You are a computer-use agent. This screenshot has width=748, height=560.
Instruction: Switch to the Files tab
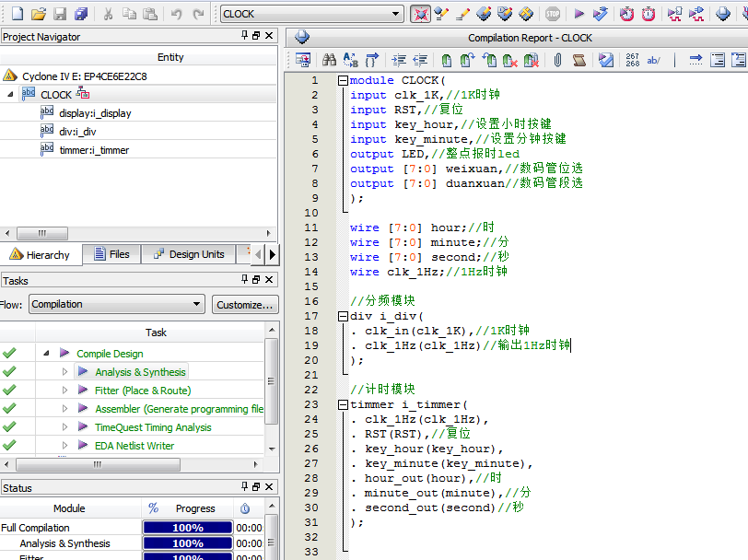point(111,254)
